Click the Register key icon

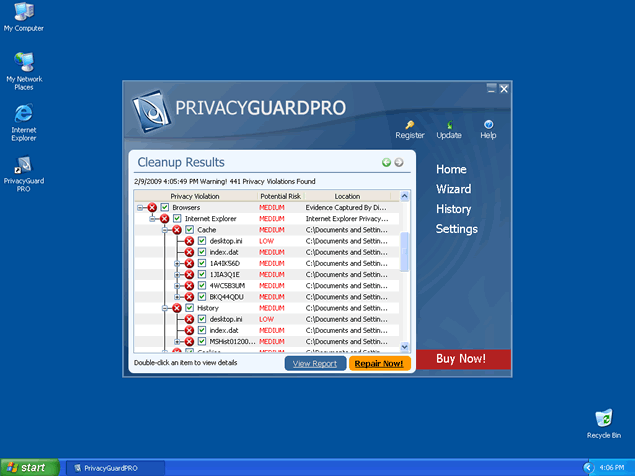pos(410,124)
